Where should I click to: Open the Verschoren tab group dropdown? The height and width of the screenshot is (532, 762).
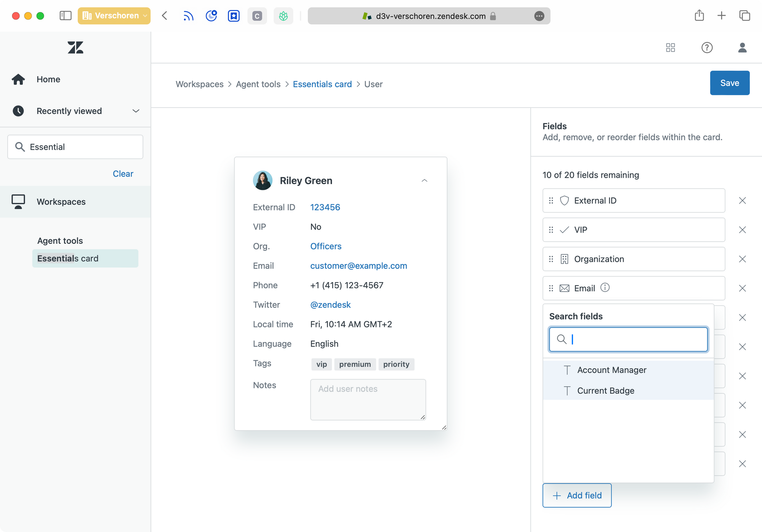114,16
